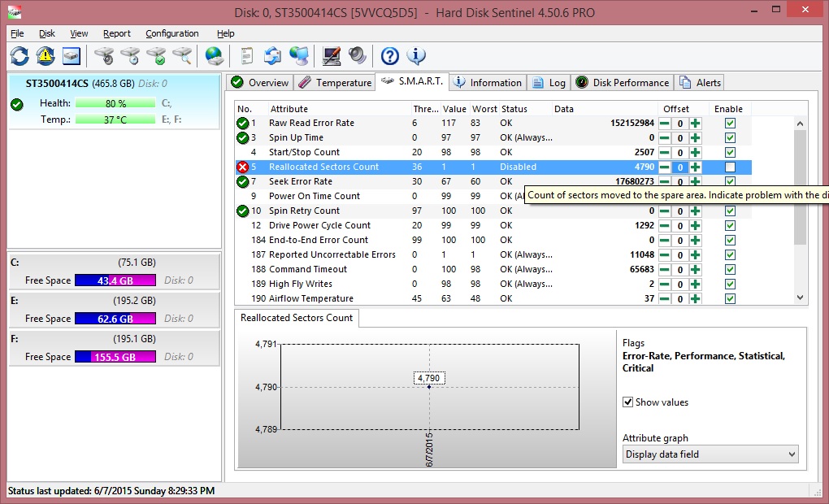Click the globe with monitor toolbar icon
The image size is (829, 504).
coord(299,55)
